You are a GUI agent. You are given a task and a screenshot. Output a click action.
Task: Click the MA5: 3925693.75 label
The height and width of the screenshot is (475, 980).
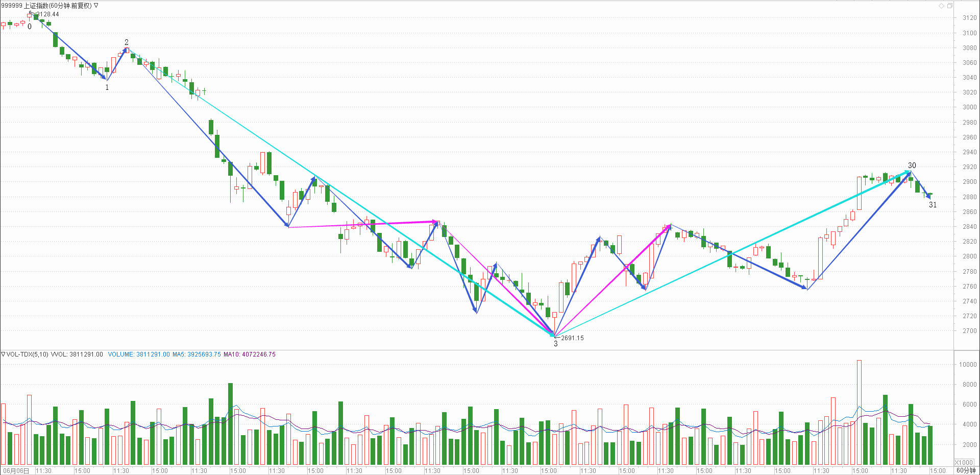197,354
